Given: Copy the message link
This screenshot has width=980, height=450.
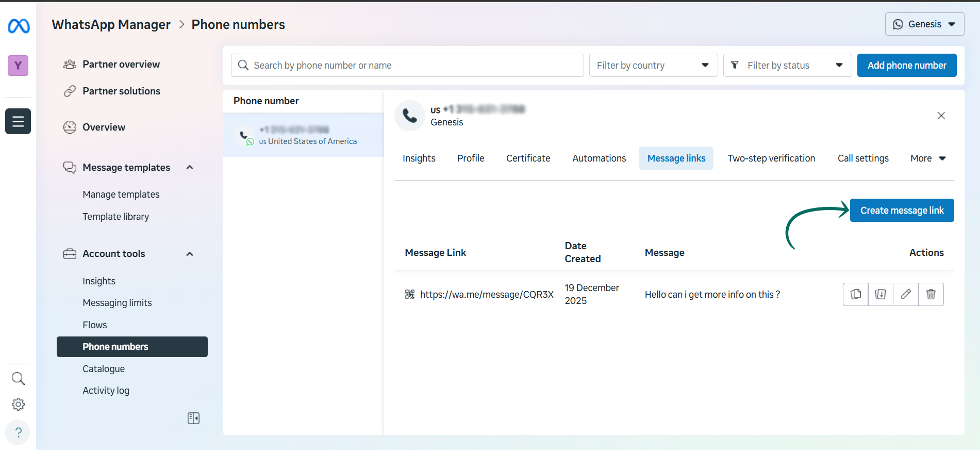Looking at the screenshot, I should (x=856, y=294).
